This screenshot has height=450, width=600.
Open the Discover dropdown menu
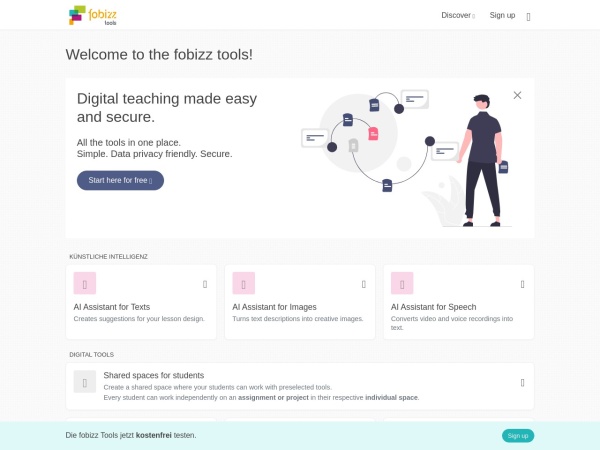tap(458, 15)
